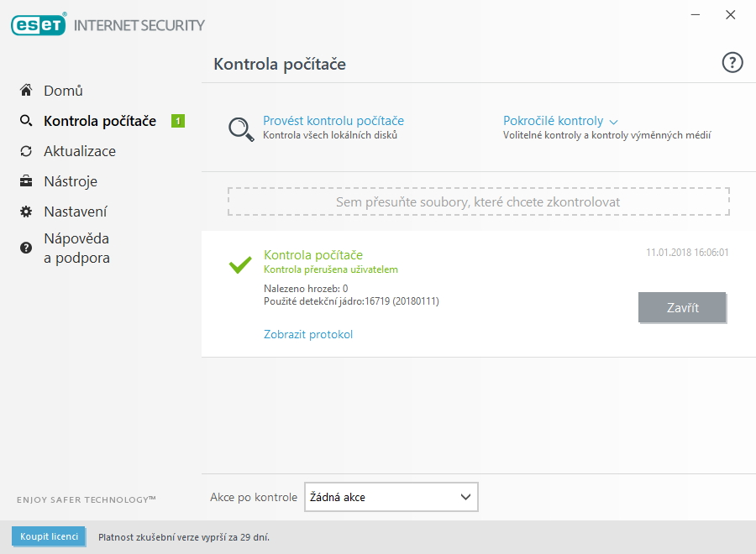This screenshot has width=756, height=554.
Task: Select Domů in the left menu
Action: coord(64,91)
